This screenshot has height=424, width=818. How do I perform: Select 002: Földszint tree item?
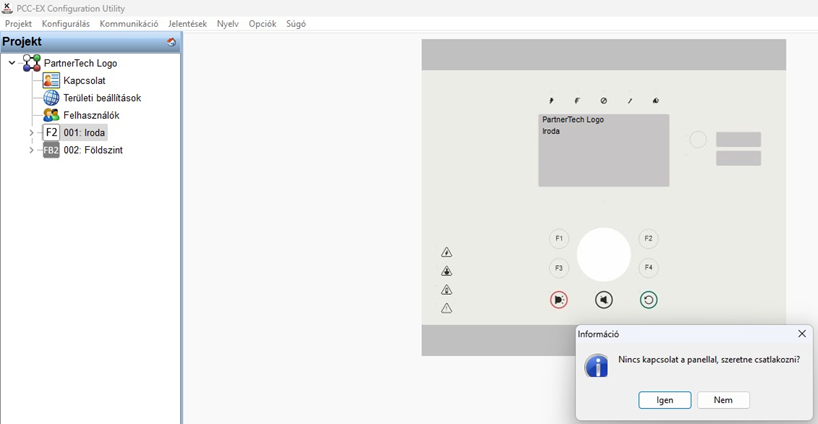93,150
